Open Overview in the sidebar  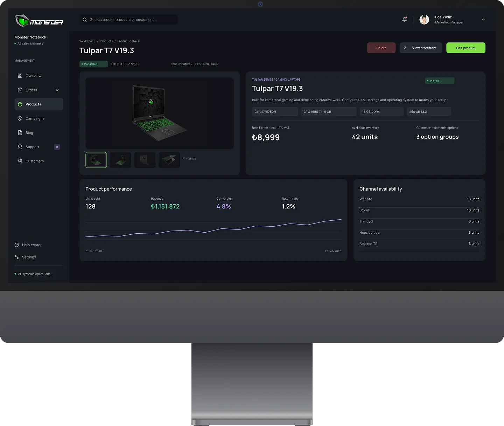[38, 76]
